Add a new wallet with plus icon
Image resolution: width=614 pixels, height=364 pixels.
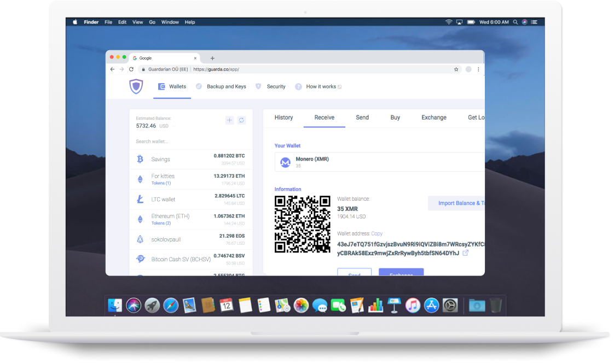tap(229, 120)
